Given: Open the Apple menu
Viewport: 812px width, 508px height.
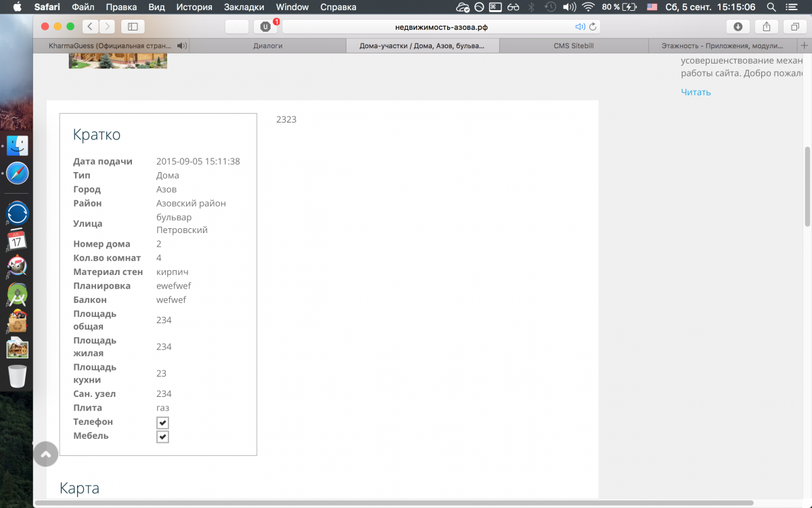Looking at the screenshot, I should pos(18,7).
